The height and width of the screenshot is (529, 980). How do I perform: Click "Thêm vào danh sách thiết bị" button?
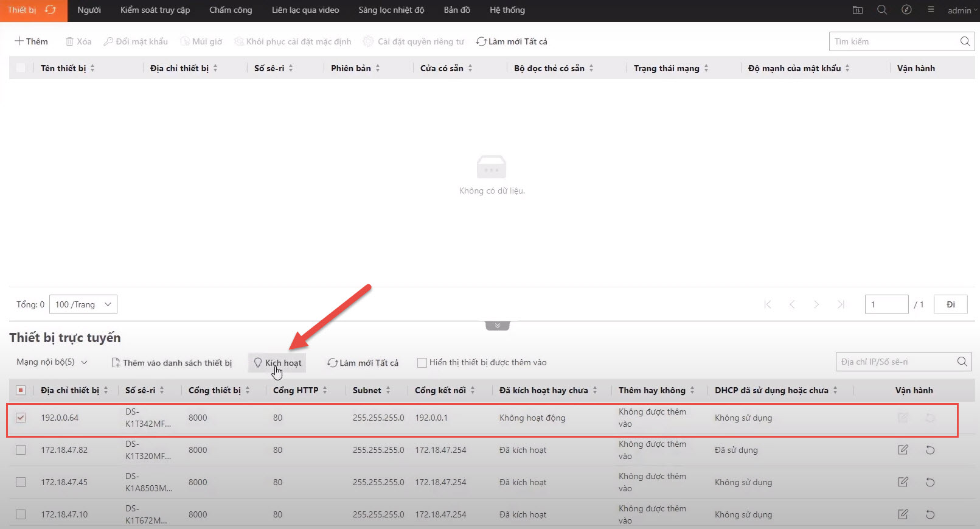[172, 363]
